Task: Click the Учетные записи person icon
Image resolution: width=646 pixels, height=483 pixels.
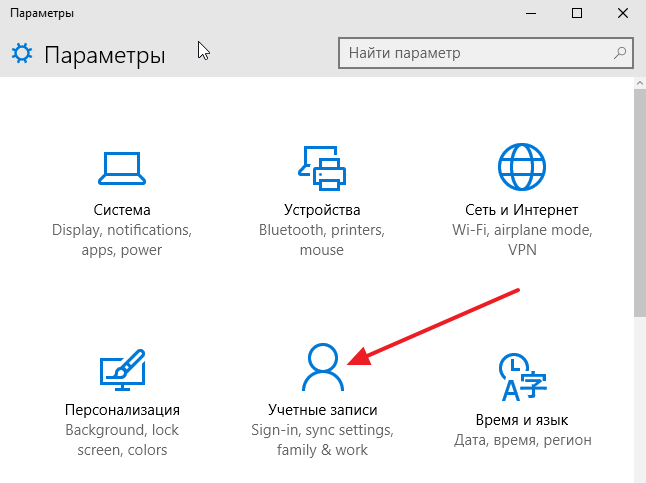Action: tap(322, 367)
